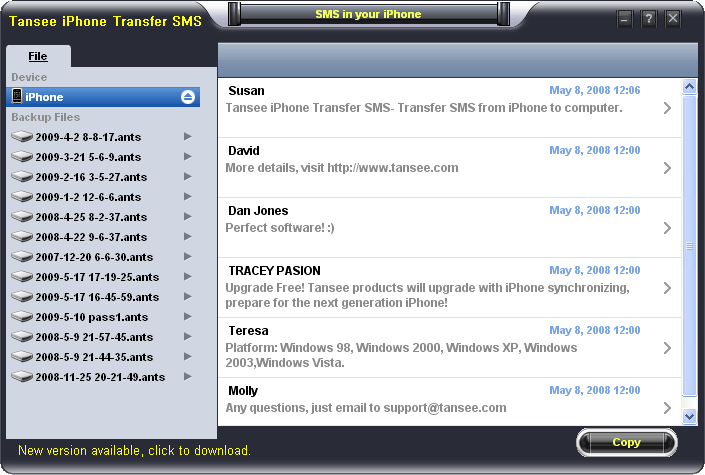Expand arrow for 2009-5-10 pass1.ants
705x475 pixels.
(x=188, y=317)
